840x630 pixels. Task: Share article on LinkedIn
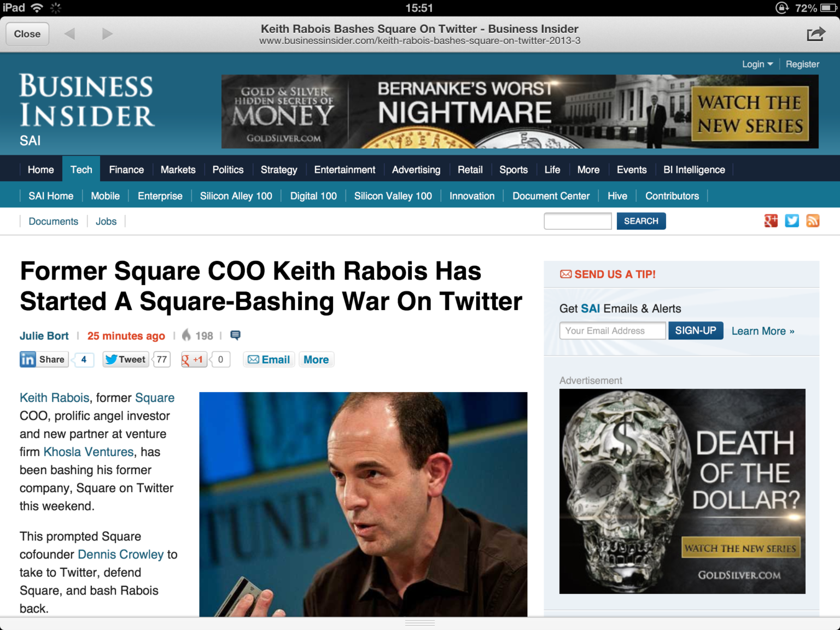[x=44, y=359]
